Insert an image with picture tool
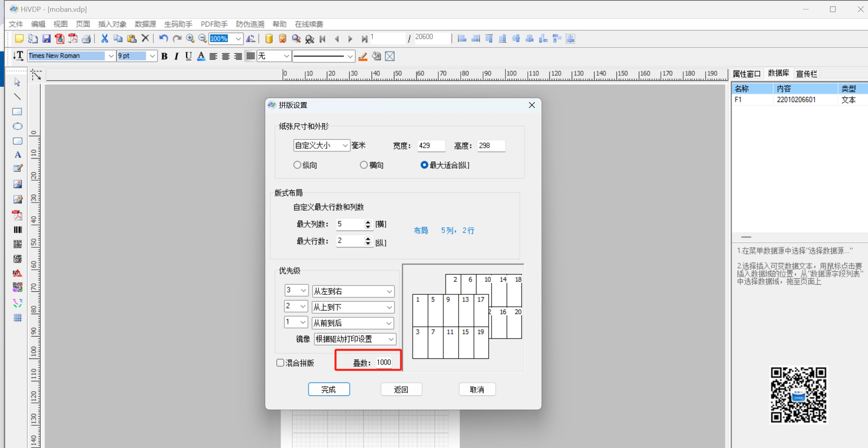Screen dimensions: 868x448 [17, 184]
